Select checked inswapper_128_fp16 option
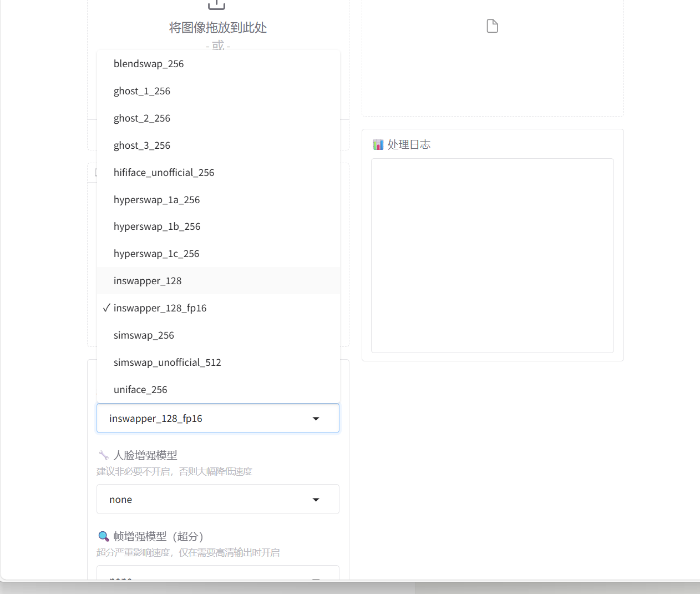 click(160, 308)
